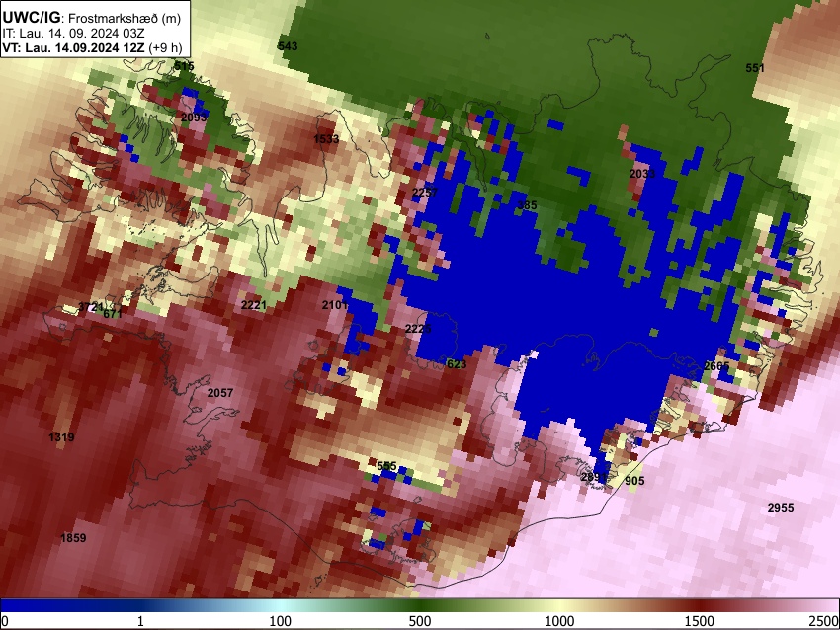Click the colour scale tick label 0

coord(5,621)
